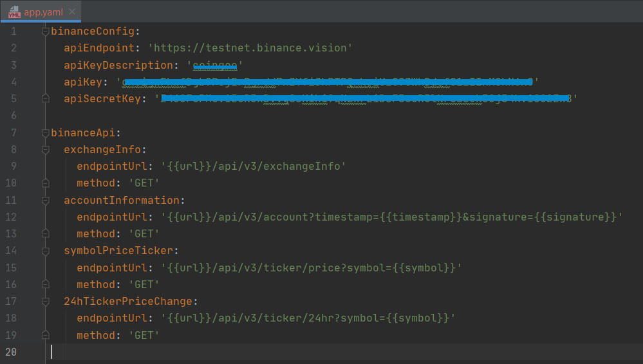
Task: Click the 24hTickerPriceChange key
Action: (128, 301)
